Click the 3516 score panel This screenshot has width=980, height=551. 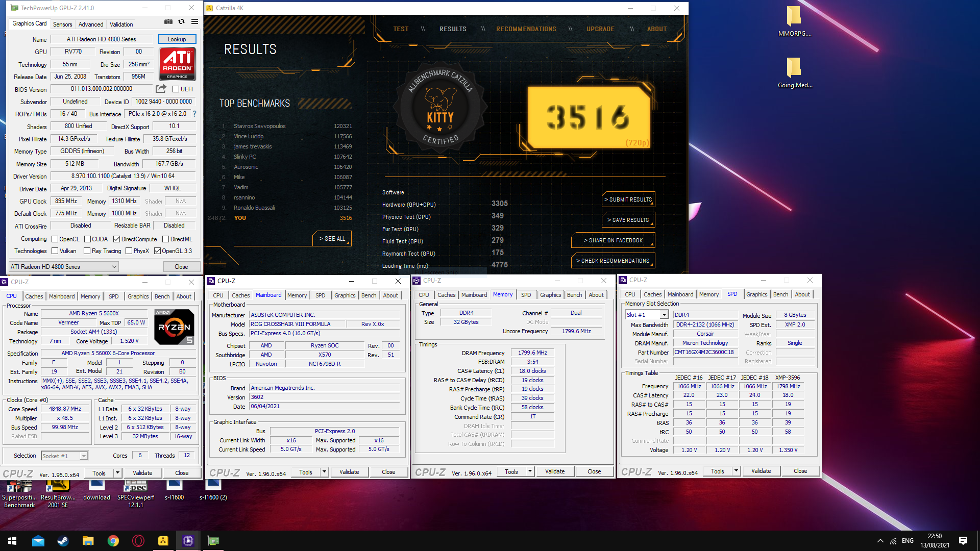[x=589, y=117]
